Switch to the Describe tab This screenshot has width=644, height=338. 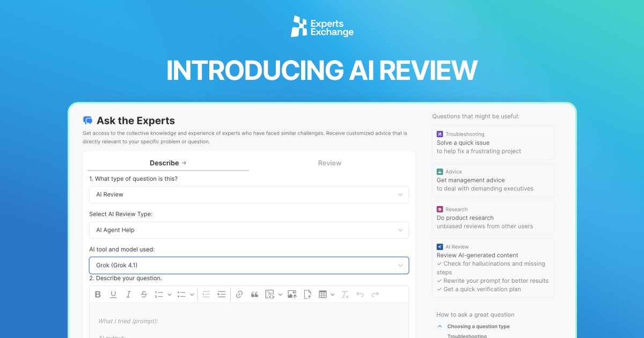point(168,163)
